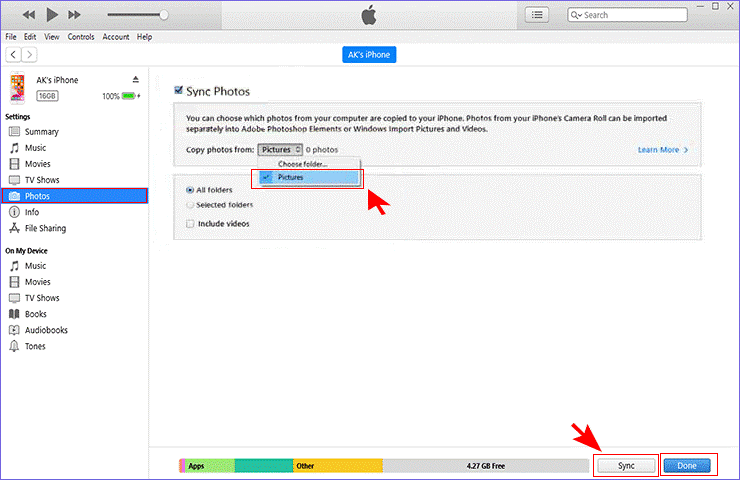This screenshot has height=480, width=740.
Task: Go back with the left navigation arrow
Action: point(13,55)
